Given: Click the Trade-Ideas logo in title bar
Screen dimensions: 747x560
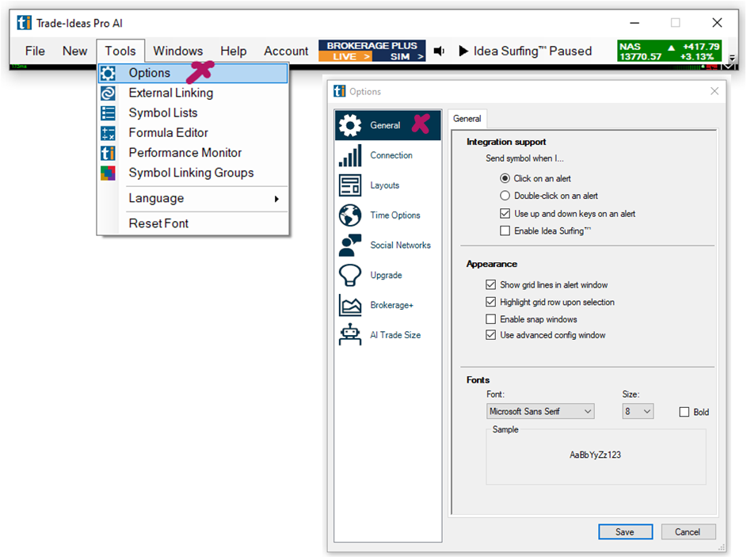Looking at the screenshot, I should click(24, 22).
